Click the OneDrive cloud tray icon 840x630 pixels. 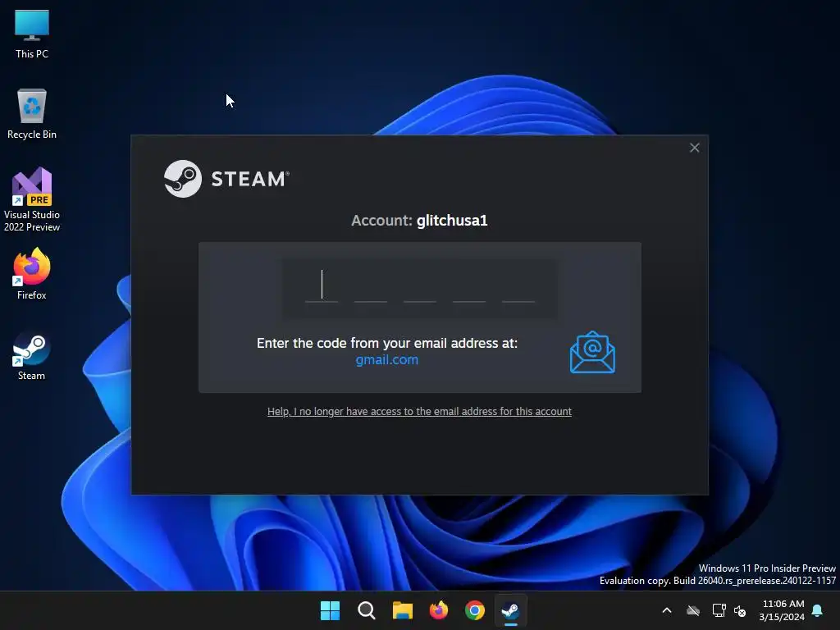pos(693,610)
